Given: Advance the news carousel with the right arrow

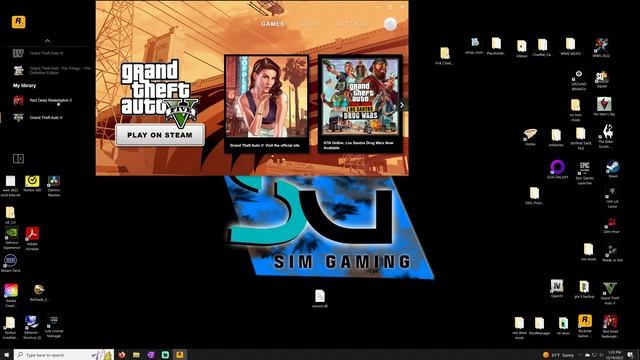Looking at the screenshot, I should point(402,105).
